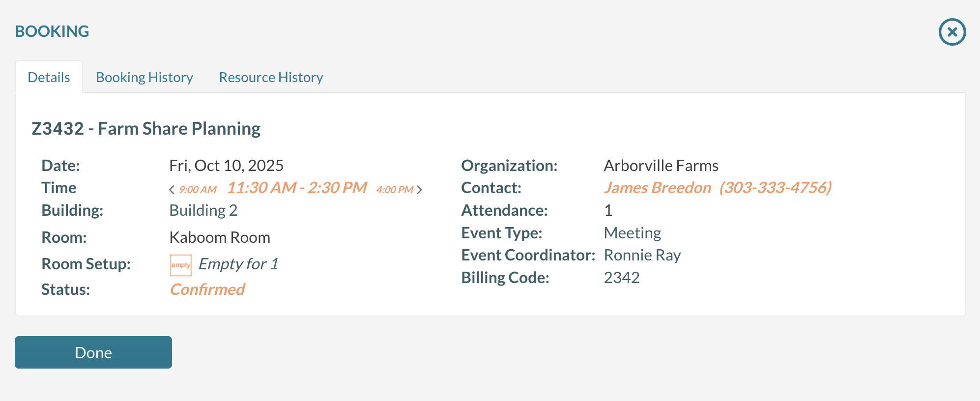Select the 9:00 AM earlier time
This screenshot has width=980, height=401.
198,190
